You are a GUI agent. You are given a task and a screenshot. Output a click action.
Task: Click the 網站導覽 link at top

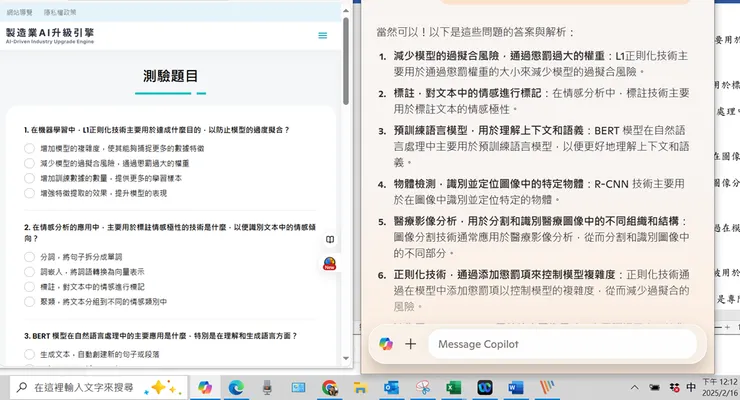pos(20,12)
